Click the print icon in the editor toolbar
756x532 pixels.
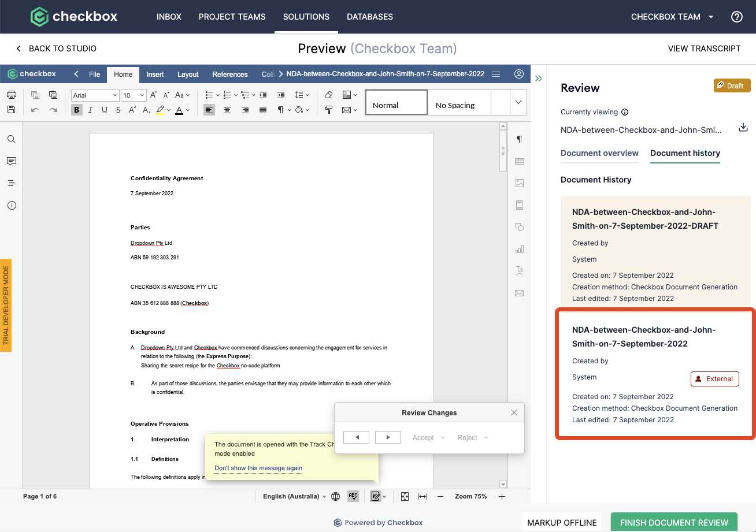tap(11, 95)
